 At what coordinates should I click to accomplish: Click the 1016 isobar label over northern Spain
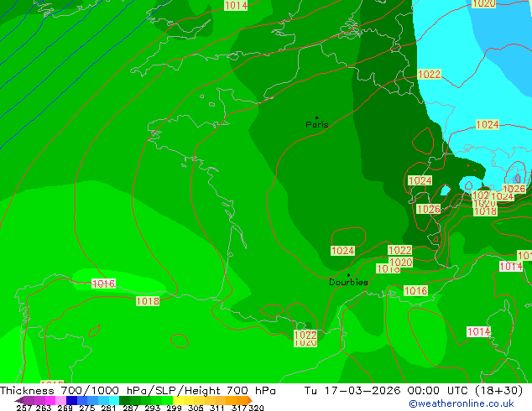[x=104, y=284]
